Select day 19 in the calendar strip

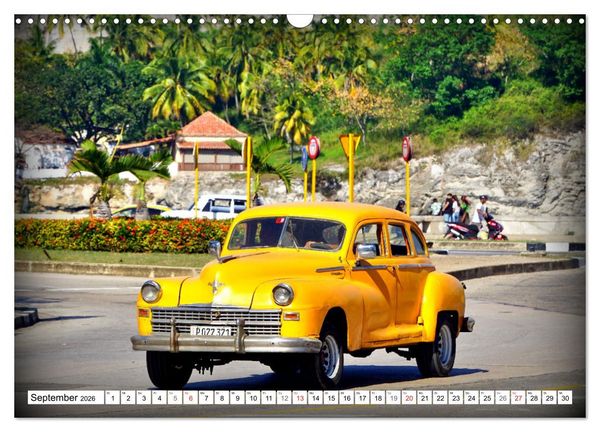coord(394,398)
